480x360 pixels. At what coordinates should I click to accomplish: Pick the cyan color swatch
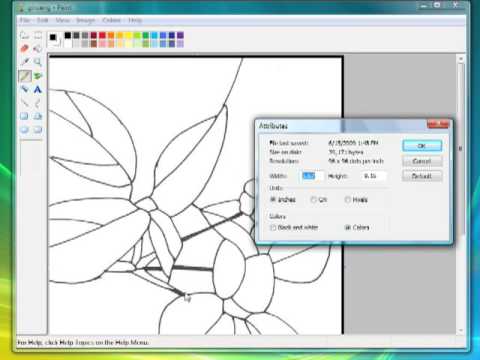(x=154, y=35)
